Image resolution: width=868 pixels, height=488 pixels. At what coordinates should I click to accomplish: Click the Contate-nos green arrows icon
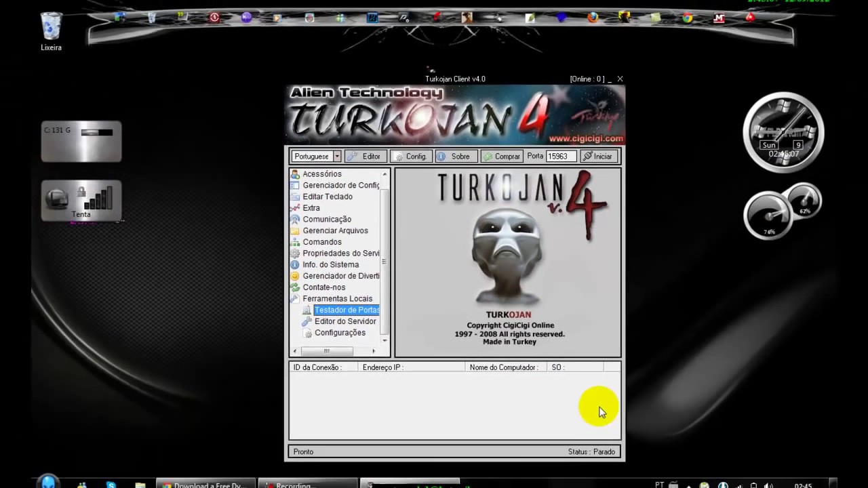295,287
